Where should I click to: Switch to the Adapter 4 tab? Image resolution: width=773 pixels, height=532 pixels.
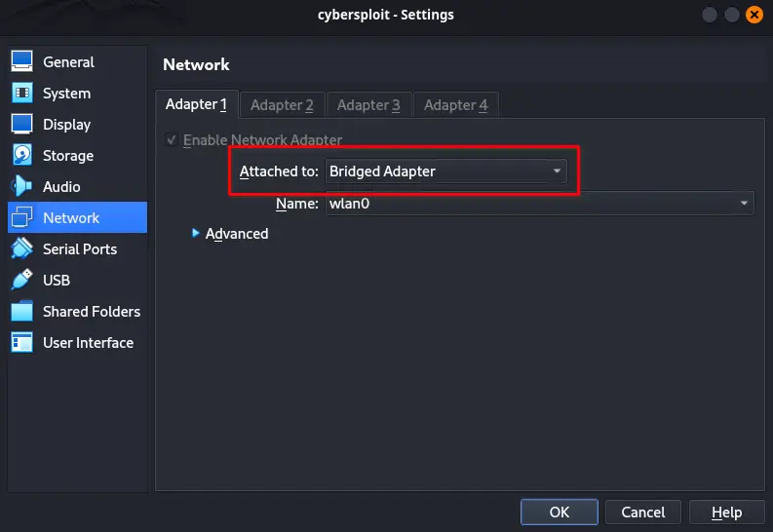pyautogui.click(x=455, y=105)
